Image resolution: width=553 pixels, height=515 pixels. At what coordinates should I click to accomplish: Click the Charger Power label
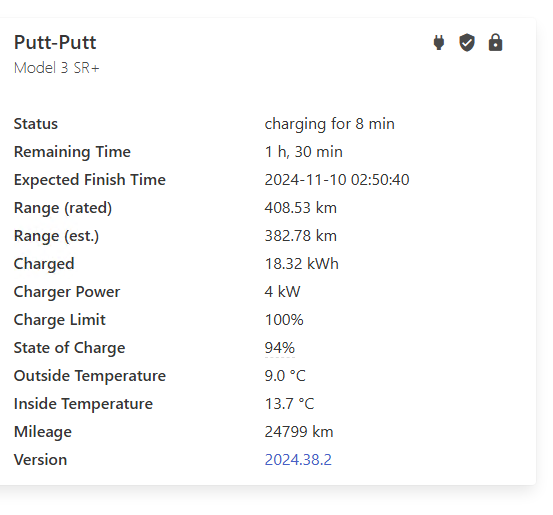[67, 292]
